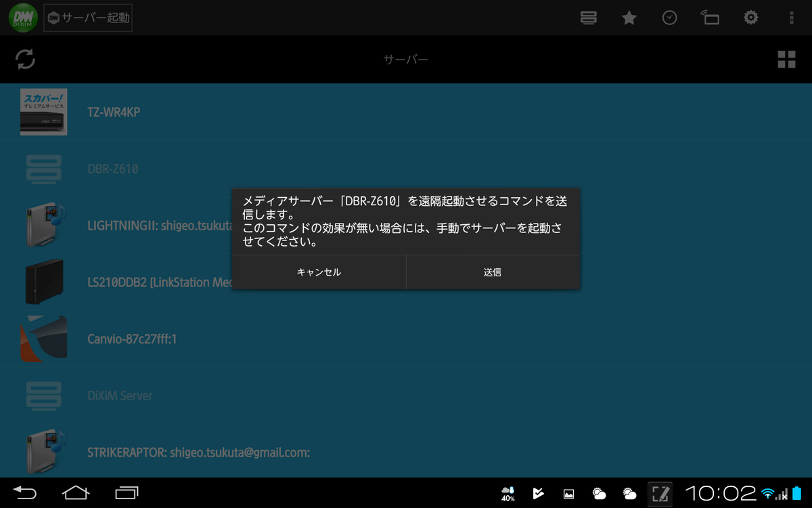812x508 pixels.
Task: Tap the Canvio server icon
Action: (43, 339)
